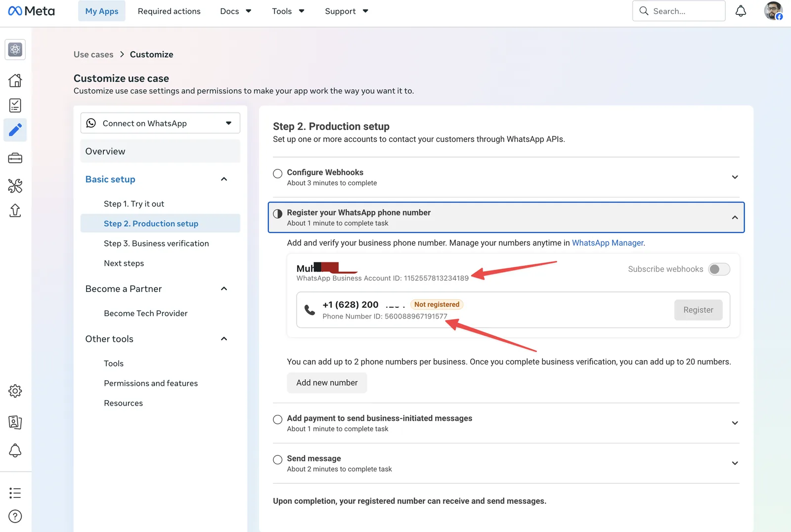Open Required actions
The image size is (791, 532).
click(x=169, y=11)
